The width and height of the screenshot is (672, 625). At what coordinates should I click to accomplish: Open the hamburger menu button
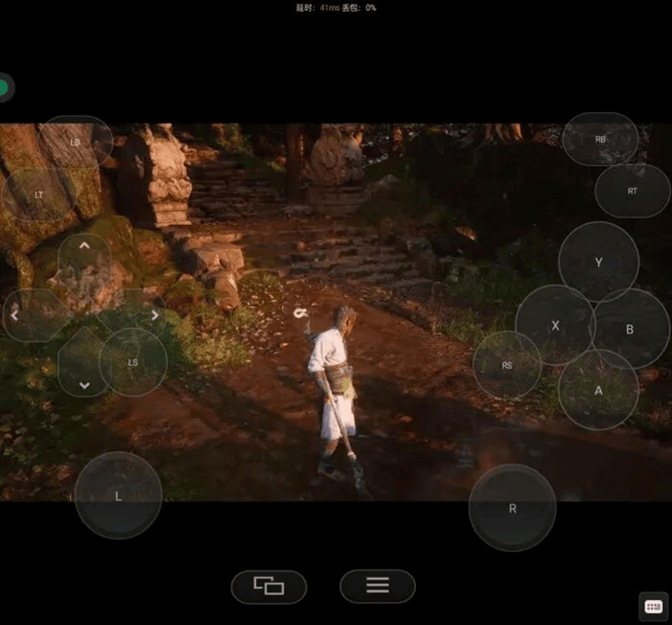pos(377,585)
